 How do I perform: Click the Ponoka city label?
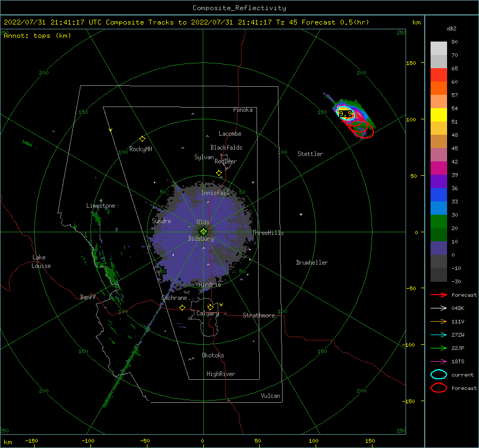pos(243,110)
